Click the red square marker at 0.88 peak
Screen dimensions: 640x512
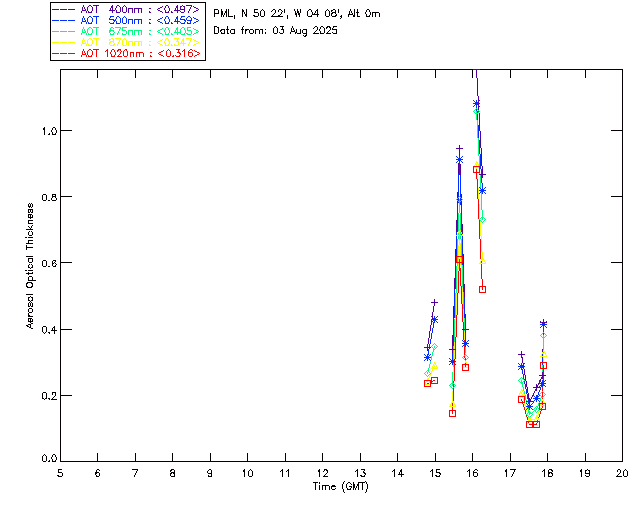[x=477, y=169]
